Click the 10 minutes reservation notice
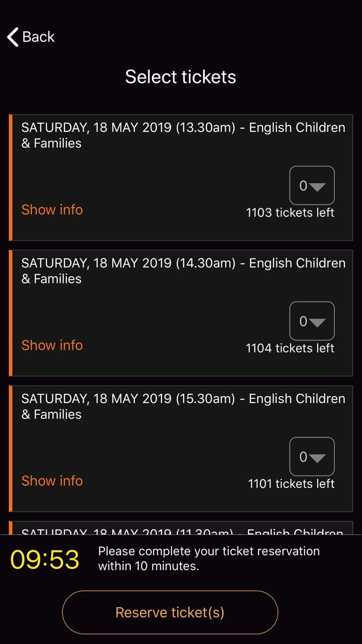 pos(209,558)
